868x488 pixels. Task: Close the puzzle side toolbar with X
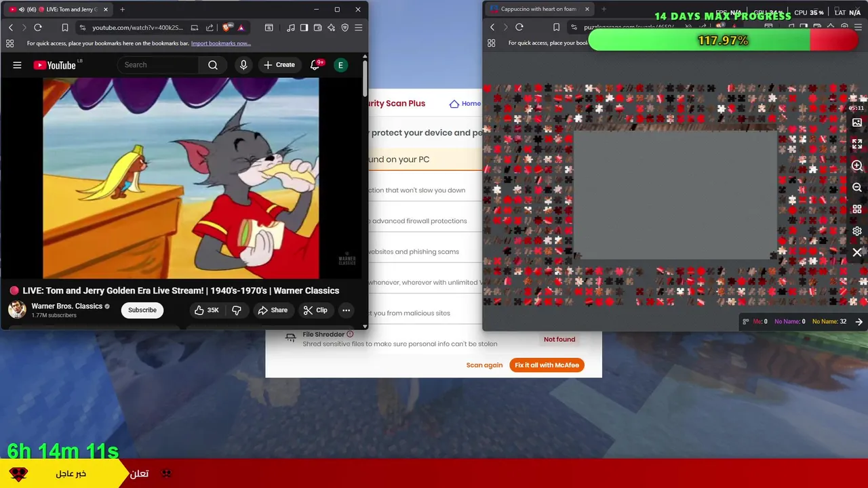(x=857, y=252)
